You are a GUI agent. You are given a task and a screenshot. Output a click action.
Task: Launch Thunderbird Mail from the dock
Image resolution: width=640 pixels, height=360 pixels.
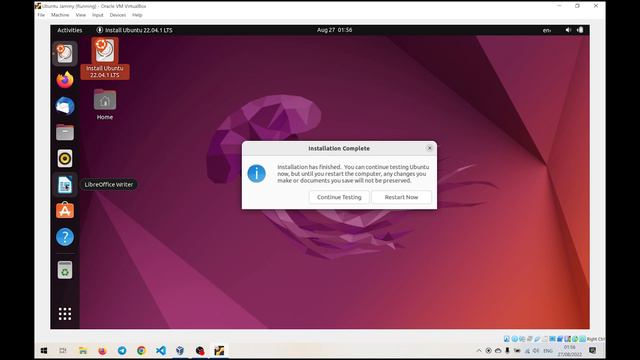click(65, 106)
